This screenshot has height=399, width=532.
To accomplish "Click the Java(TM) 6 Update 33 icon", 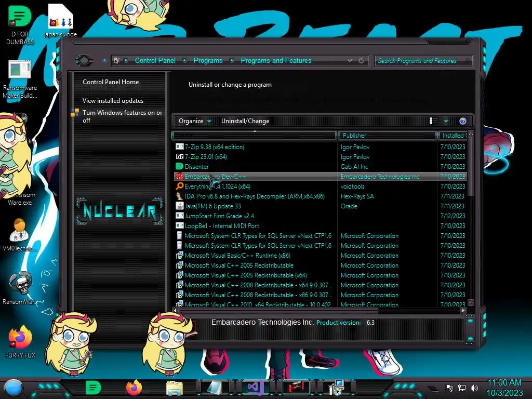I will (x=179, y=206).
